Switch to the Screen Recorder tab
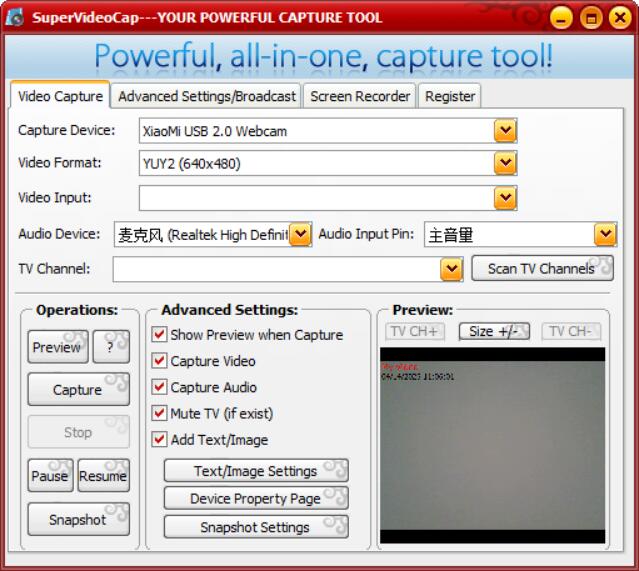 (360, 97)
